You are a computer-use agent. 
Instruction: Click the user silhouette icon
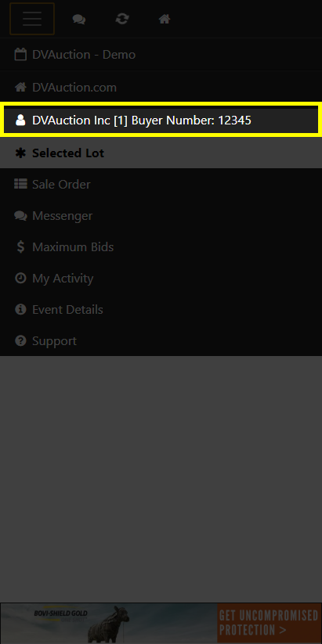click(x=20, y=120)
